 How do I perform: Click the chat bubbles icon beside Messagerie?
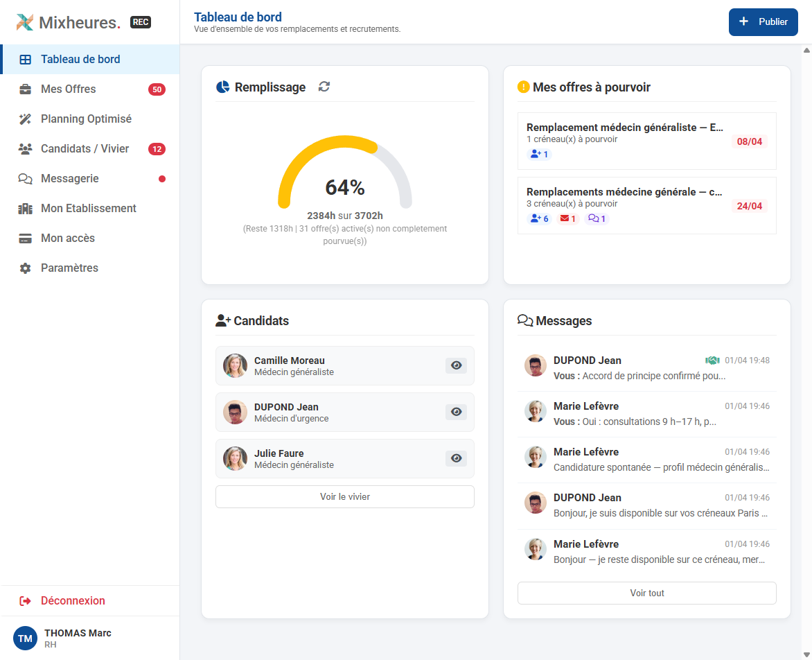click(25, 179)
